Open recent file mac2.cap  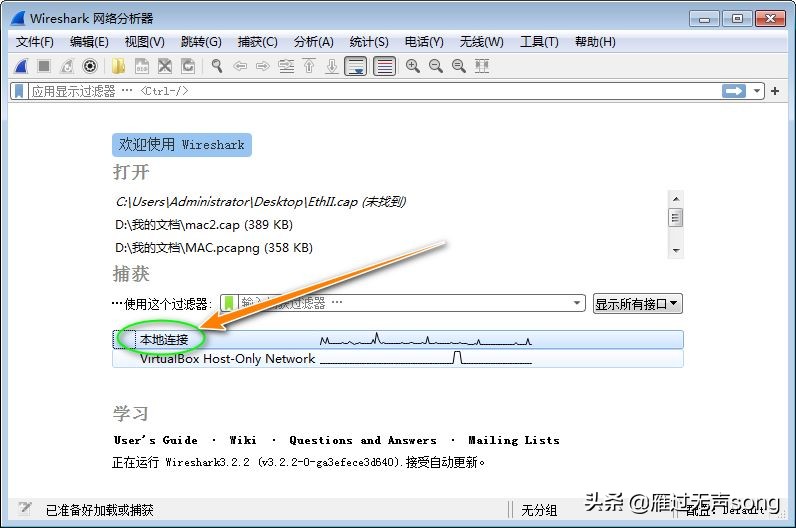[x=204, y=224]
